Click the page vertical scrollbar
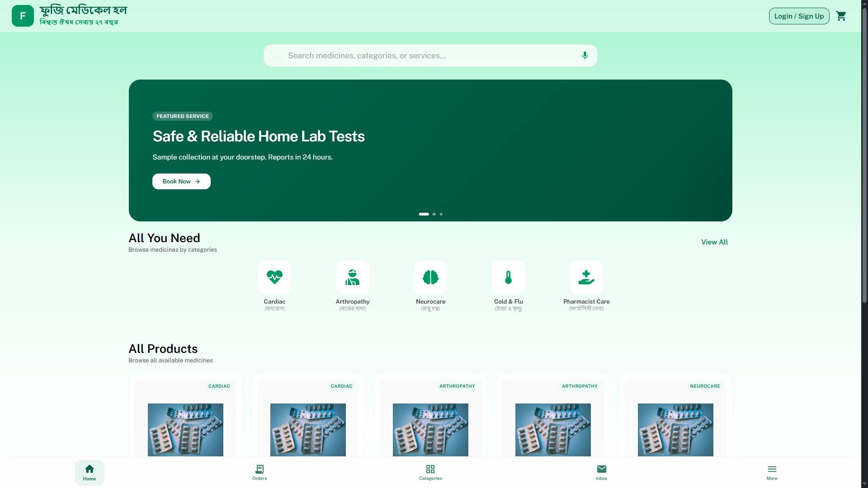 coord(864,156)
